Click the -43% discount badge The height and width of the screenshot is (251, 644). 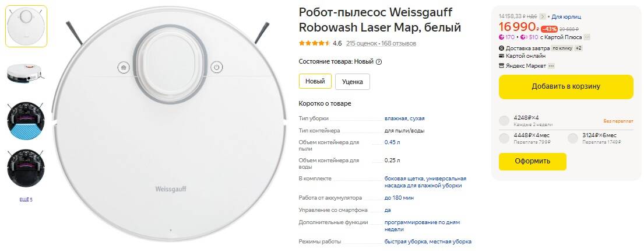coord(549,29)
